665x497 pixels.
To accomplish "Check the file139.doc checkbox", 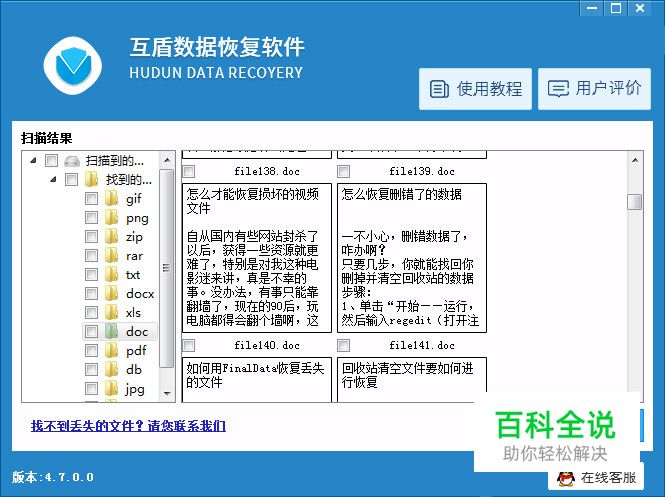I will click(344, 171).
